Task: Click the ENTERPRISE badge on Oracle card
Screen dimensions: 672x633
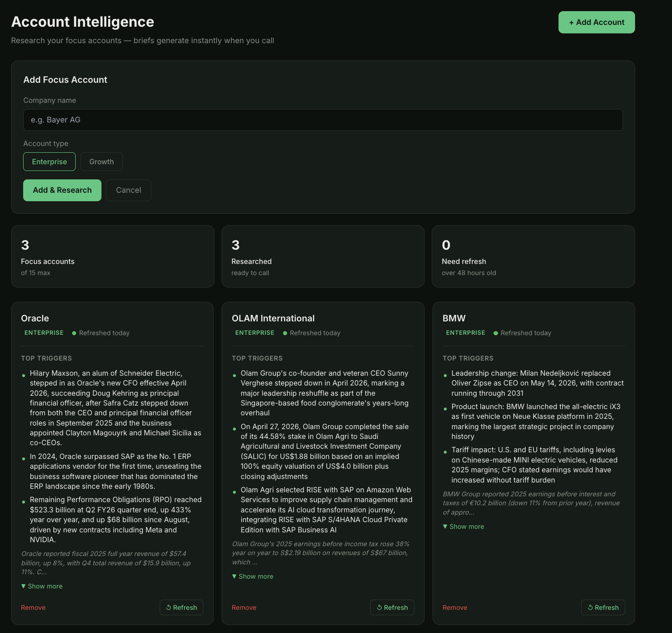Action: [44, 333]
